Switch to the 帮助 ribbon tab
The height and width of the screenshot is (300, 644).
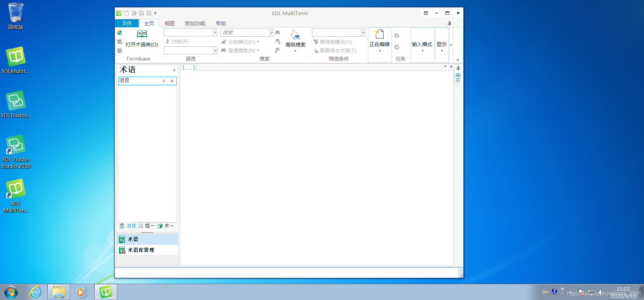(x=221, y=23)
